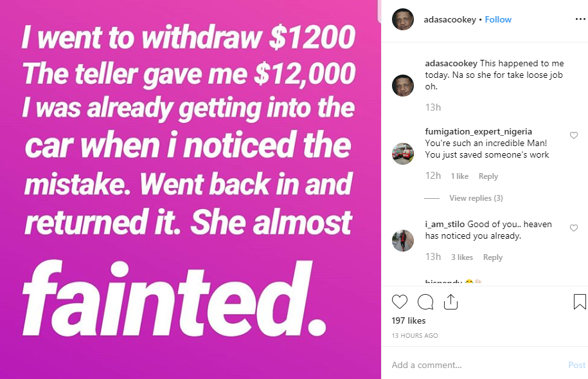Reply to i_am_stilo's comment
Image resolution: width=588 pixels, height=379 pixels.
click(x=493, y=257)
